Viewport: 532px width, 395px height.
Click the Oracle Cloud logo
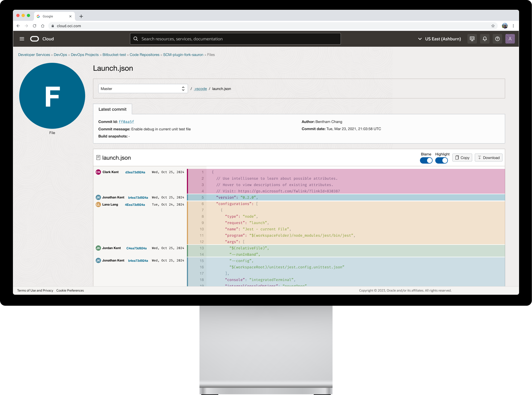[x=35, y=39]
